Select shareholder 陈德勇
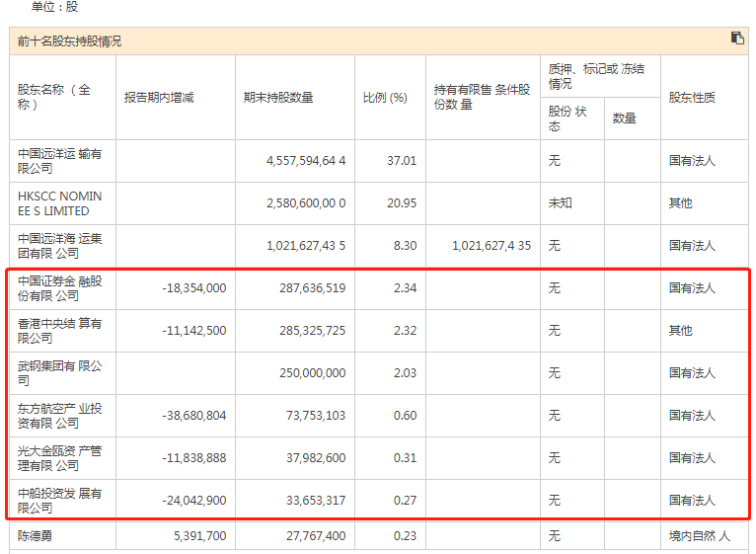The width and height of the screenshot is (756, 554). (x=35, y=536)
